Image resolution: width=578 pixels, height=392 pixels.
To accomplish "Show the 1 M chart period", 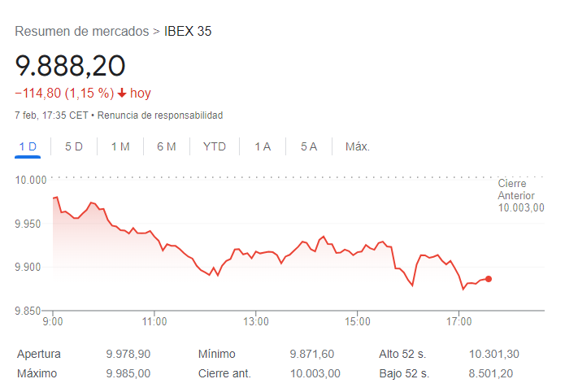I will point(120,146).
